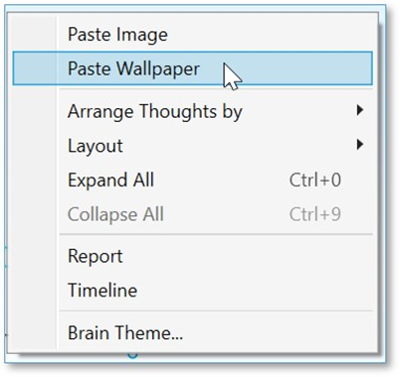This screenshot has width=400, height=377.
Task: Click the Ctrl+9 shortcut label
Action: [315, 214]
